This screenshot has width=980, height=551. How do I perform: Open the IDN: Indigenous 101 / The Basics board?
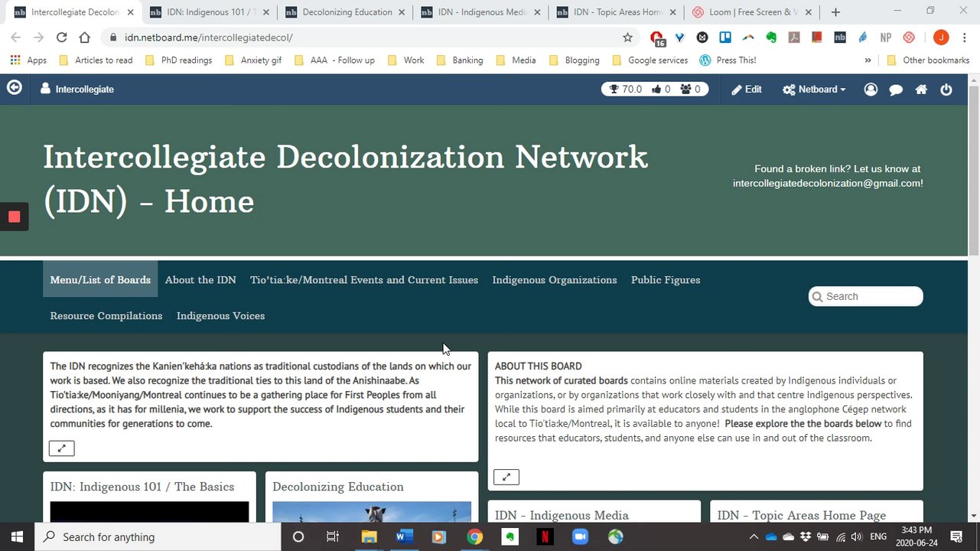tap(142, 487)
